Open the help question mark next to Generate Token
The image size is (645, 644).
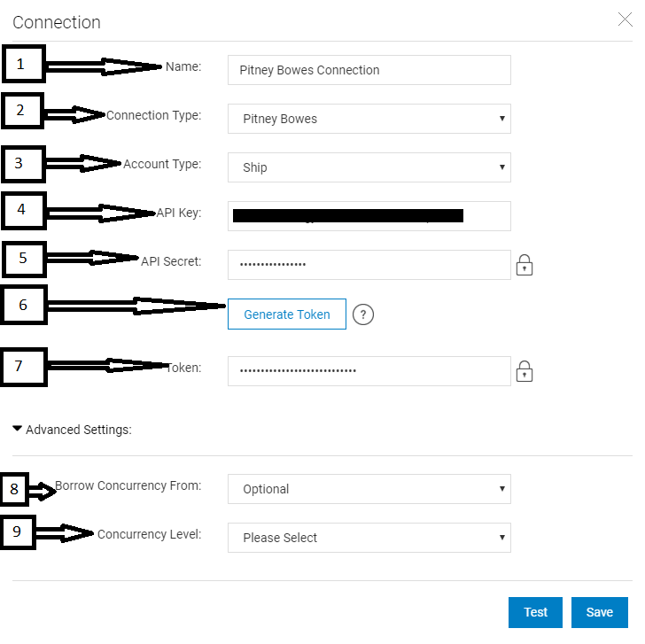[x=363, y=314]
